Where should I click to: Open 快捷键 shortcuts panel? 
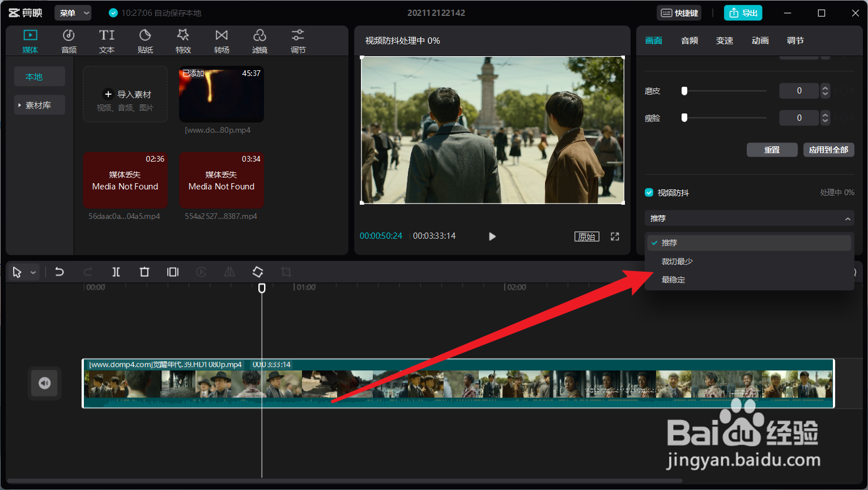679,13
